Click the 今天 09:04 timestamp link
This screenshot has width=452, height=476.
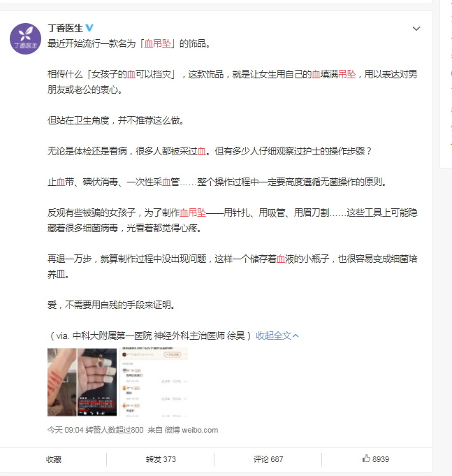click(x=65, y=430)
